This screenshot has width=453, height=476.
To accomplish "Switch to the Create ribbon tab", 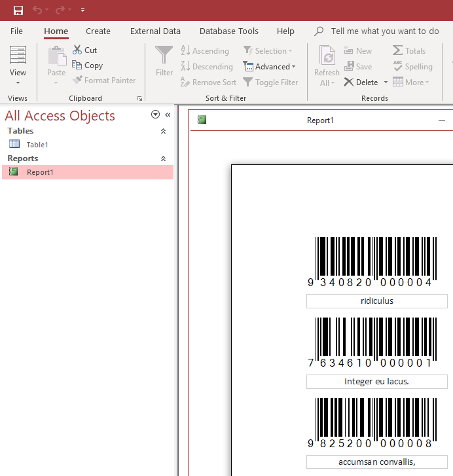I will [98, 31].
